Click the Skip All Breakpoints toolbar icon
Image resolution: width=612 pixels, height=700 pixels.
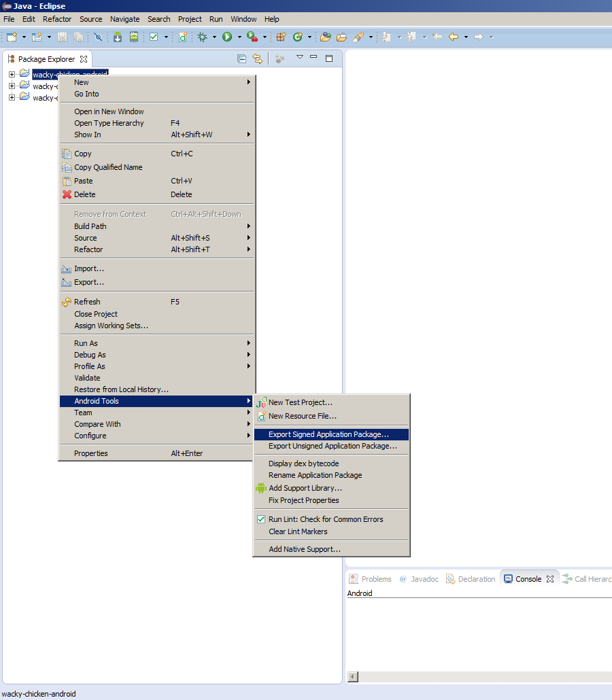click(99, 37)
